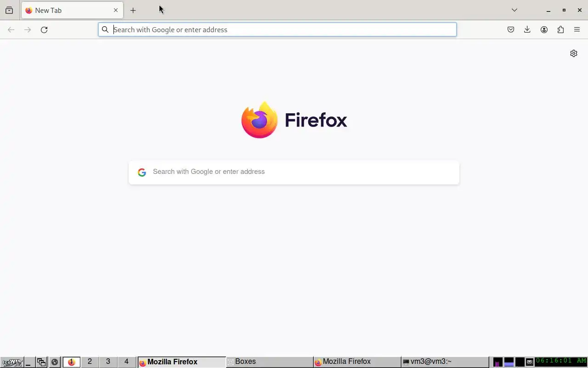Click the center page Google search box
The image size is (588, 368).
click(x=294, y=172)
